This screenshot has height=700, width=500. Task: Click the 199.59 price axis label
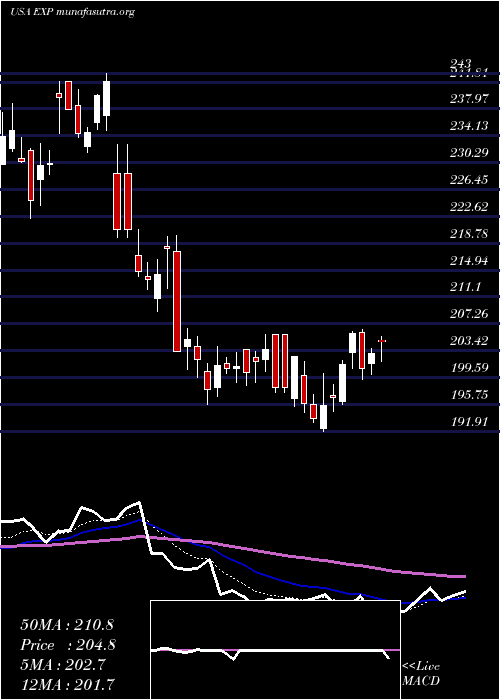469,368
